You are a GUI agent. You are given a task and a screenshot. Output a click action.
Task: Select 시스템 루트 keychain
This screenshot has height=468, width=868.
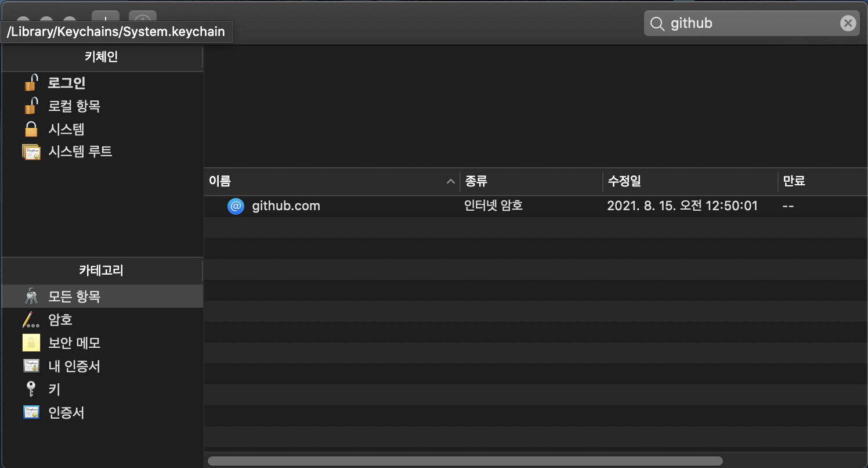[x=80, y=152]
